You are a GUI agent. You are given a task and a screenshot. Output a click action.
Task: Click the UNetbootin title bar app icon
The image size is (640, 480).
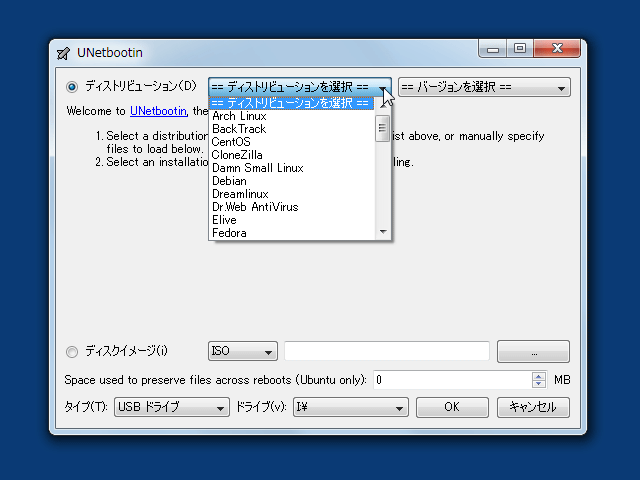point(63,53)
